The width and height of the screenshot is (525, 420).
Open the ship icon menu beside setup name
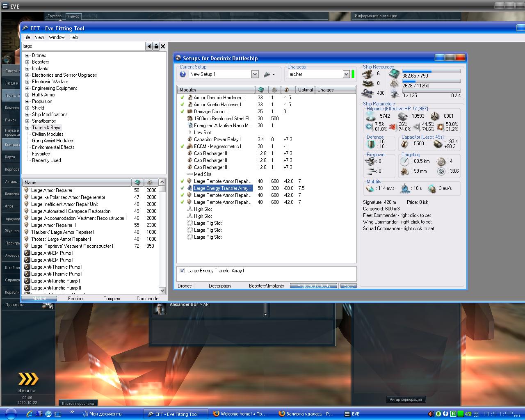click(x=269, y=74)
